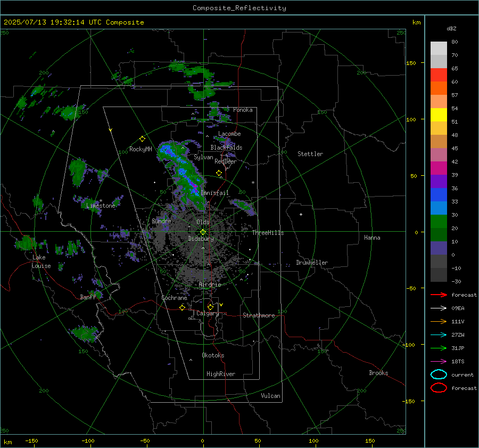The height and width of the screenshot is (448, 479).
Task: Click the red forecast arrow legend icon
Action: click(x=439, y=295)
